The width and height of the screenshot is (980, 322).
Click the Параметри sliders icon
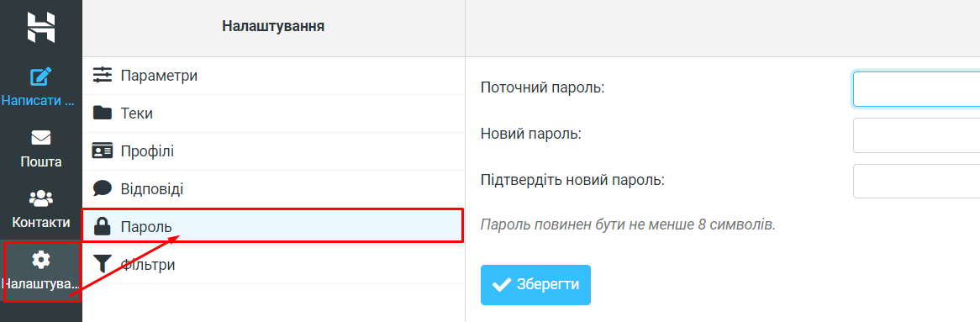coord(103,75)
